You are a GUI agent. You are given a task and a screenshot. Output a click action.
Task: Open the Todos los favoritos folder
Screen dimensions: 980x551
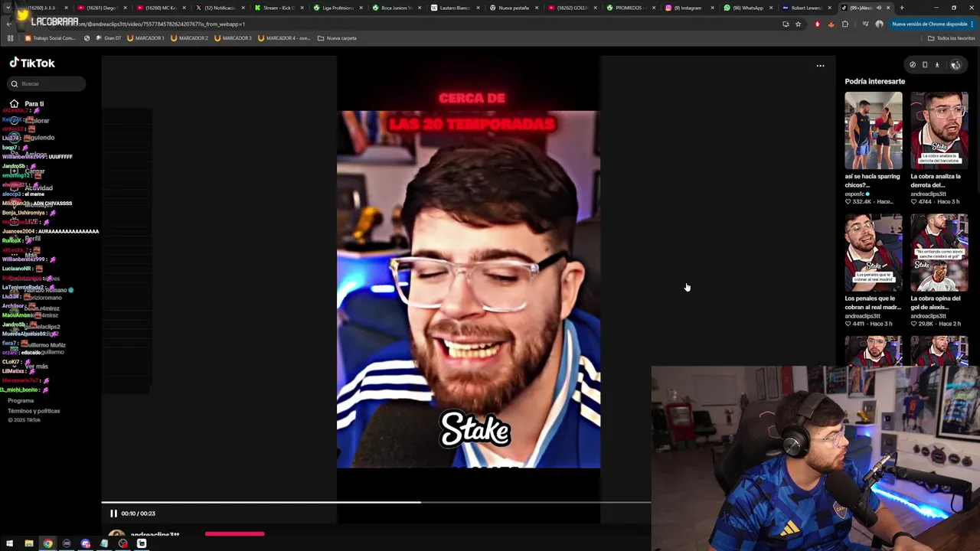click(x=952, y=38)
